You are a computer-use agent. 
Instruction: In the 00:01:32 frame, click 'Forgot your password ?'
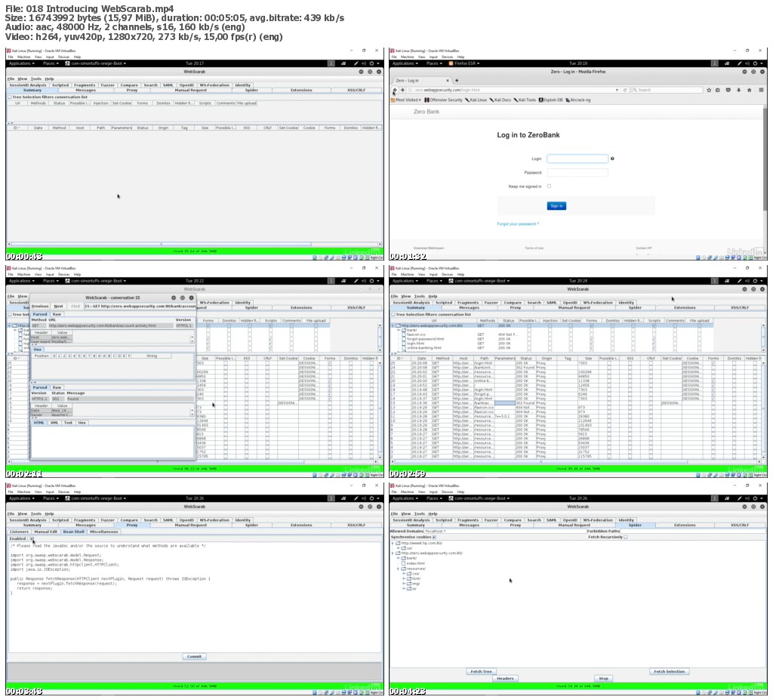click(x=518, y=224)
